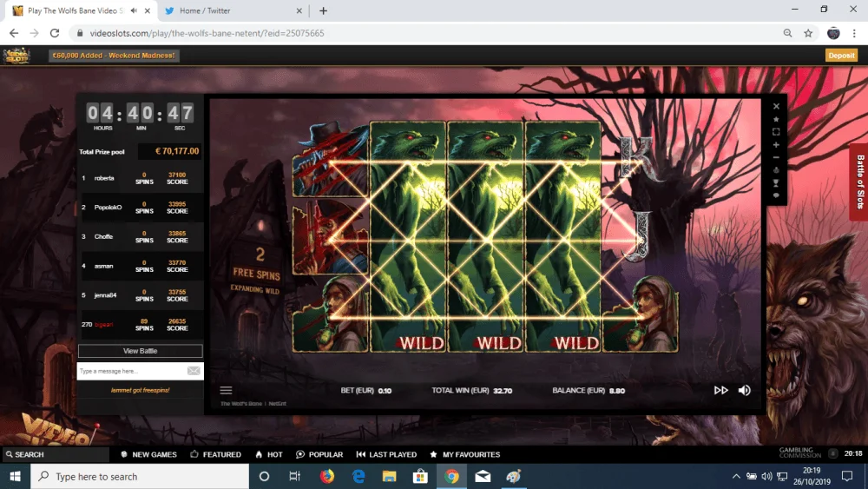
Task: Open chat bubble icon in game sidebar
Action: click(x=776, y=195)
